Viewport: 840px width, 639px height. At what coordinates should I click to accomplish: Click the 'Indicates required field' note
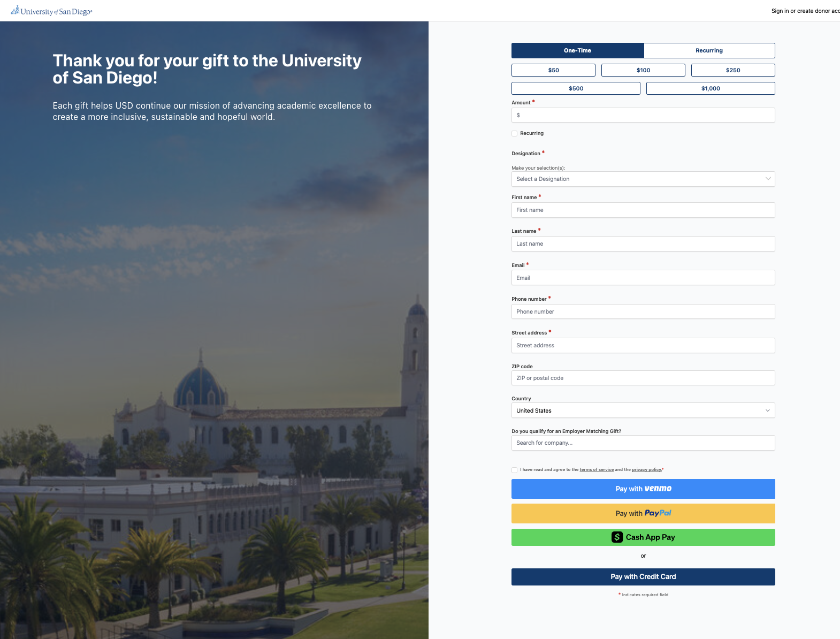[x=643, y=595]
